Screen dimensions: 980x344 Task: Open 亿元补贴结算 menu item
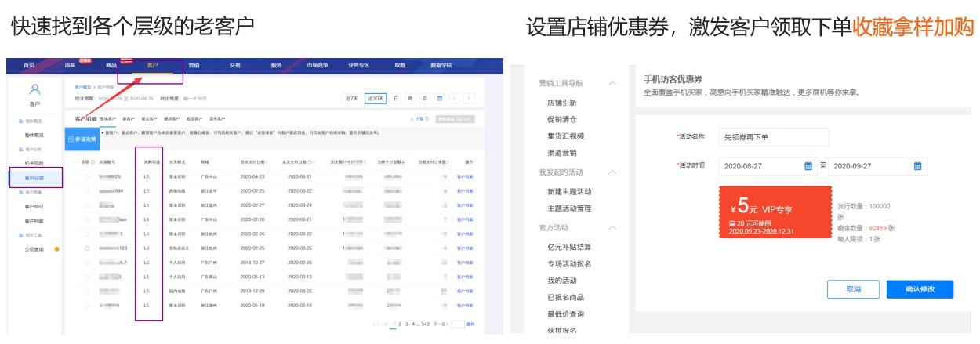[569, 248]
